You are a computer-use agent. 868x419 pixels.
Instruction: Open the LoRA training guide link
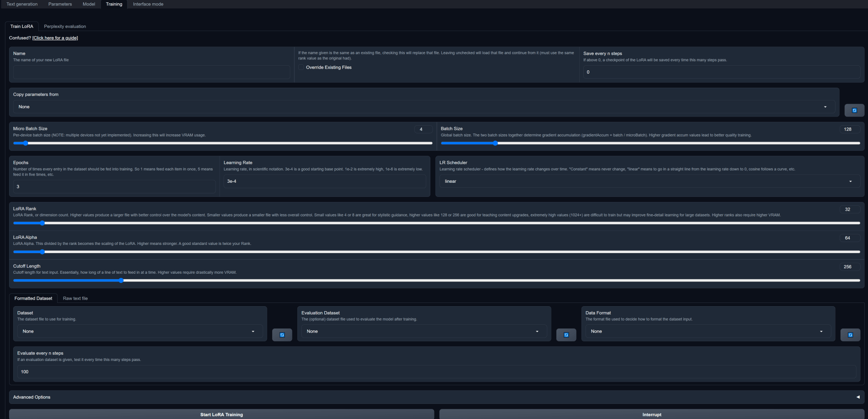[55, 38]
